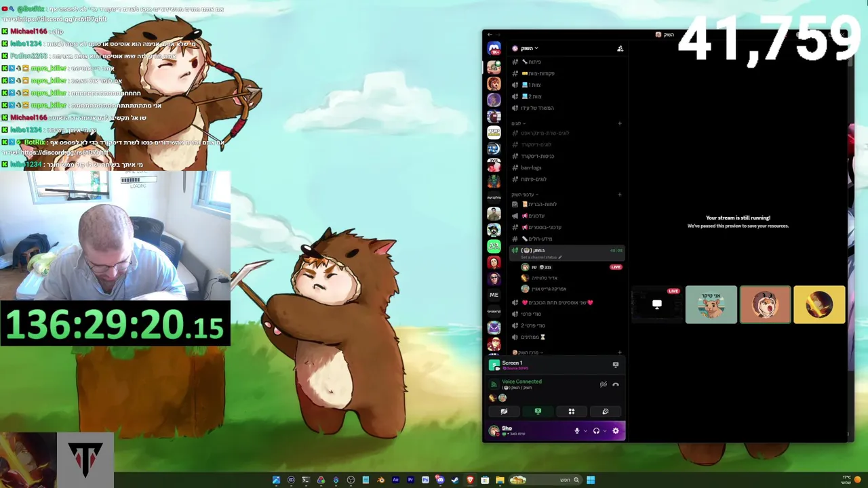This screenshot has height=488, width=868.
Task: Select the bear avatar participant tile
Action: 711,304
